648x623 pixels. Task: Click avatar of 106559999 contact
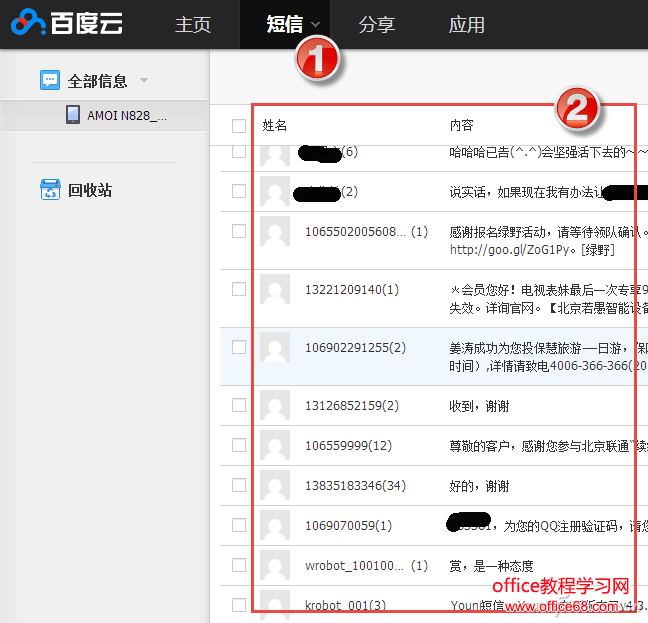[x=275, y=445]
